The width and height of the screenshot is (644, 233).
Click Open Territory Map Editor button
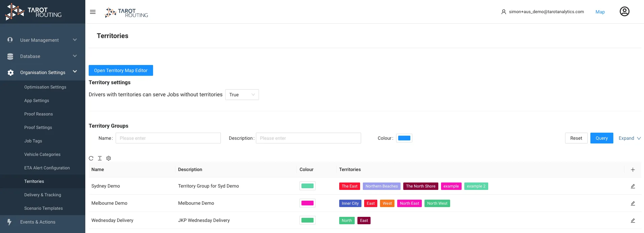[121, 70]
